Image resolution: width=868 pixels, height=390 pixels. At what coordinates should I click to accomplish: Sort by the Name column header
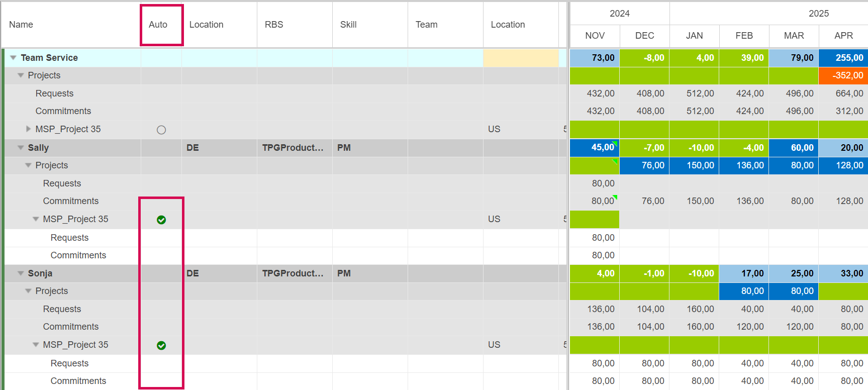tap(21, 25)
